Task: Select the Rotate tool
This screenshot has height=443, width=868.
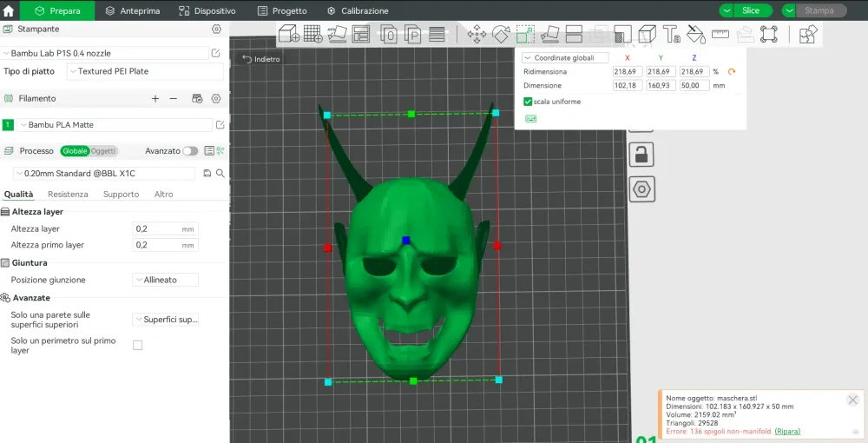Action: (x=501, y=35)
